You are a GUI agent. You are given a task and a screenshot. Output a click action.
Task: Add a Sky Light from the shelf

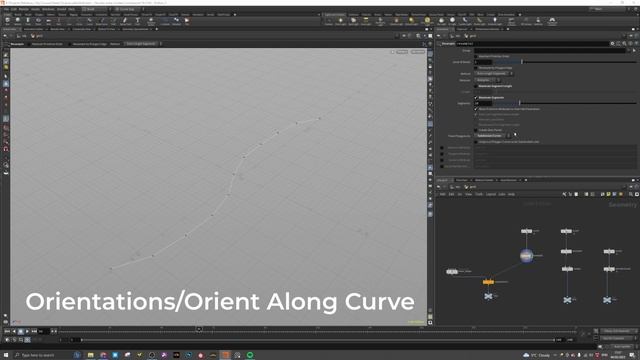coord(442,21)
